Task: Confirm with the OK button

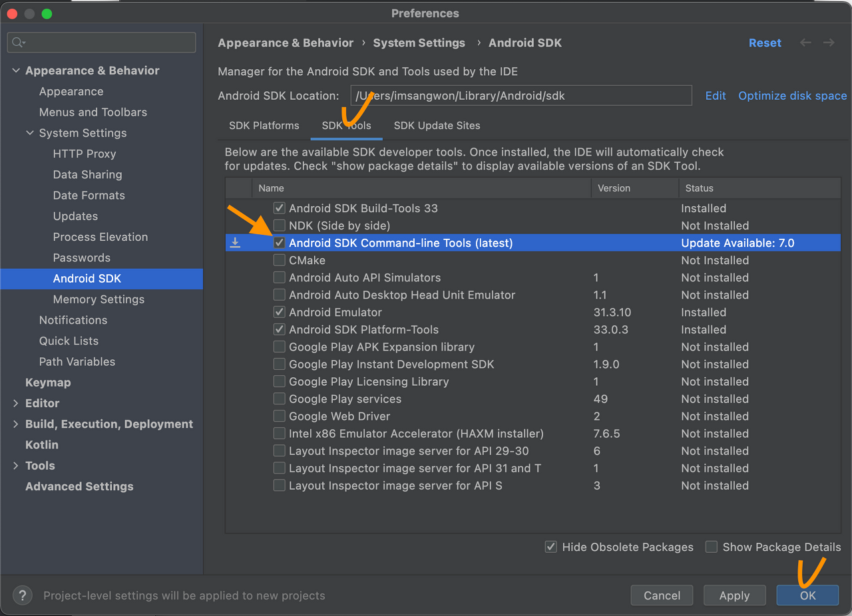Action: [807, 595]
